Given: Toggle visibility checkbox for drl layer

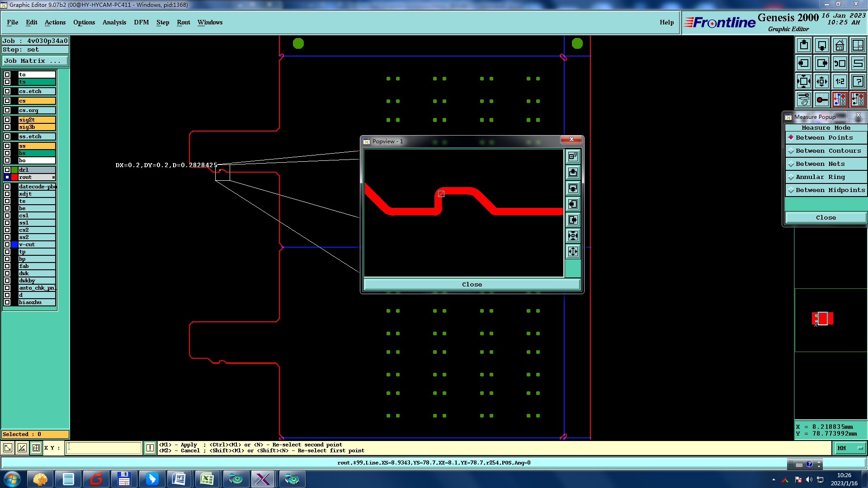Looking at the screenshot, I should tap(7, 170).
